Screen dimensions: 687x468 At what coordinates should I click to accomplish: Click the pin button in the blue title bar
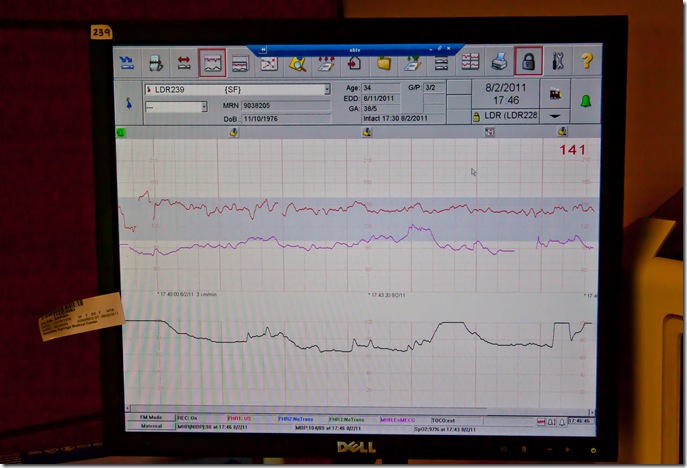coord(263,50)
